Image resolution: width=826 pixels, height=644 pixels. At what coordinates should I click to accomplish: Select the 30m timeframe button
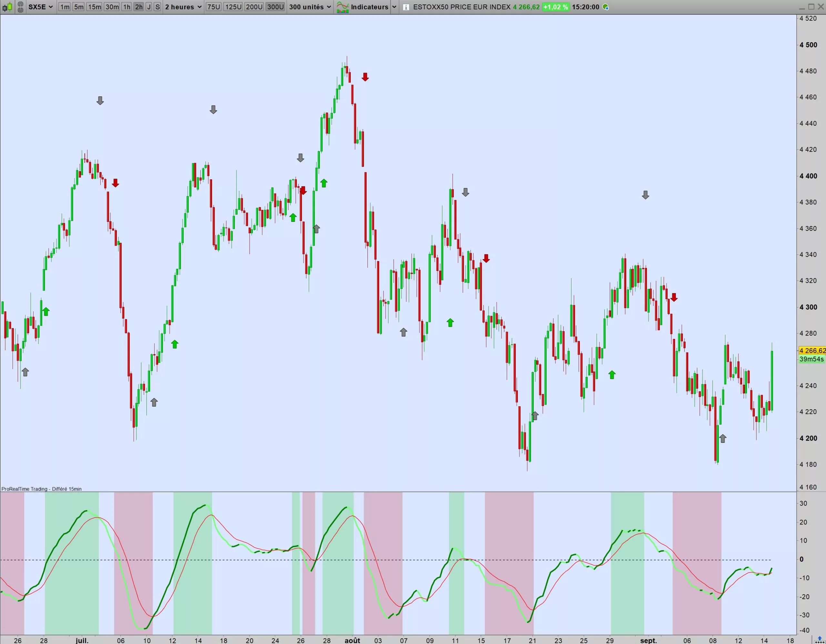(x=112, y=7)
